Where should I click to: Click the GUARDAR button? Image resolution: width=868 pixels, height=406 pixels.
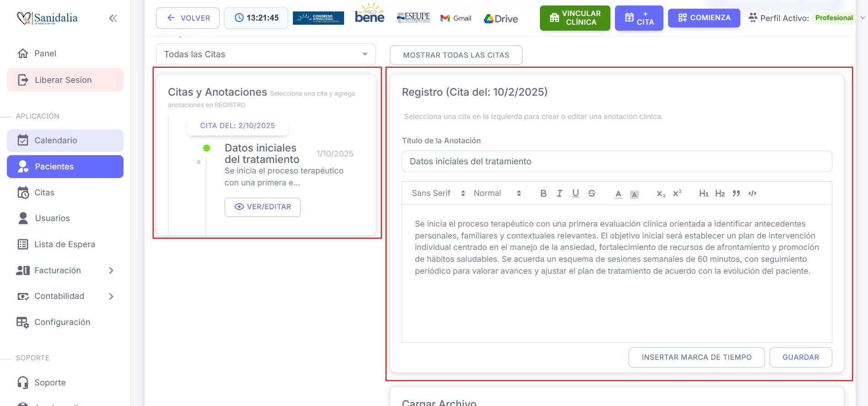[800, 357]
